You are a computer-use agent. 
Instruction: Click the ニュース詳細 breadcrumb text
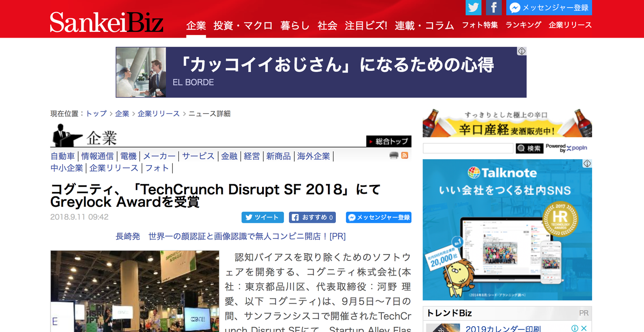point(209,114)
